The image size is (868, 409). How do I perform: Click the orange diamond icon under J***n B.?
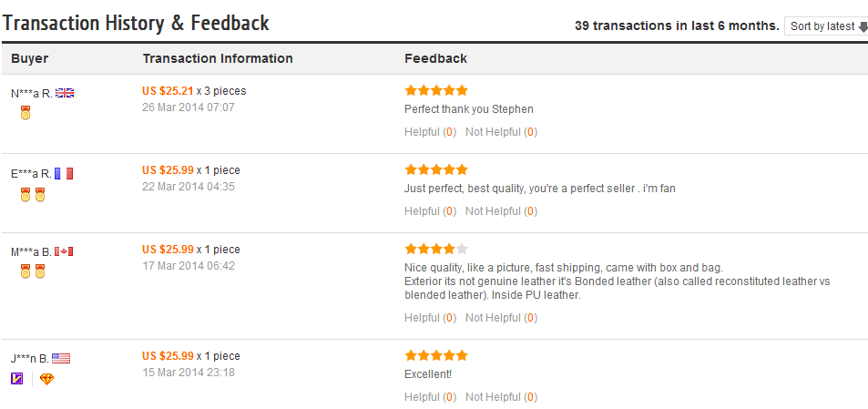47,379
